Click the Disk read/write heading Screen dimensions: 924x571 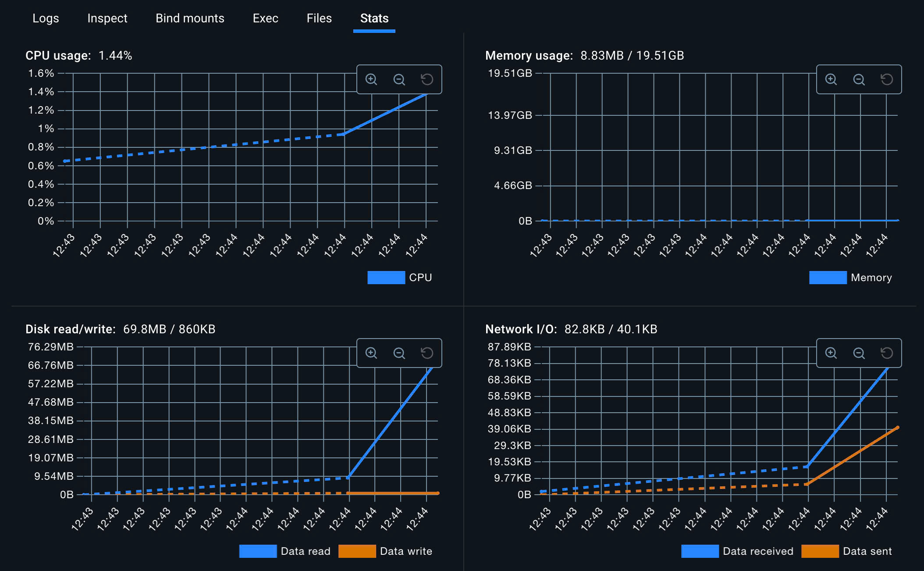[x=71, y=329]
